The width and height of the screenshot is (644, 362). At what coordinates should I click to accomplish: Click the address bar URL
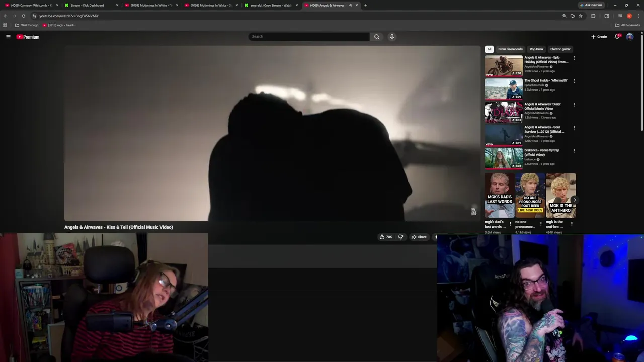pos(69,16)
